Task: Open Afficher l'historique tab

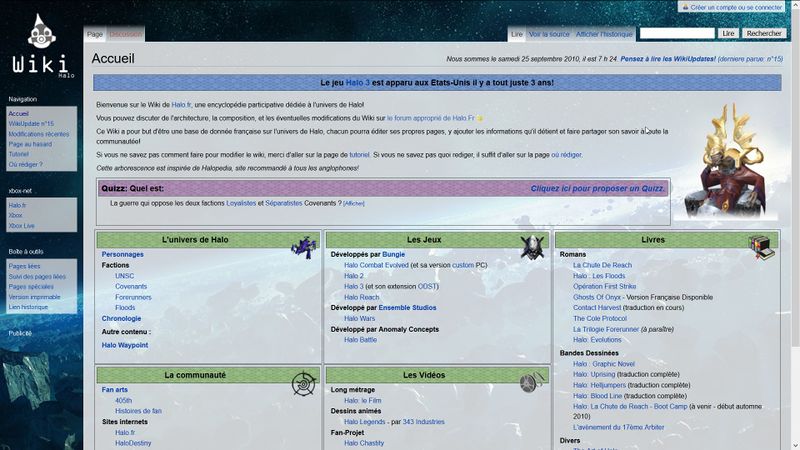Action: tap(604, 34)
